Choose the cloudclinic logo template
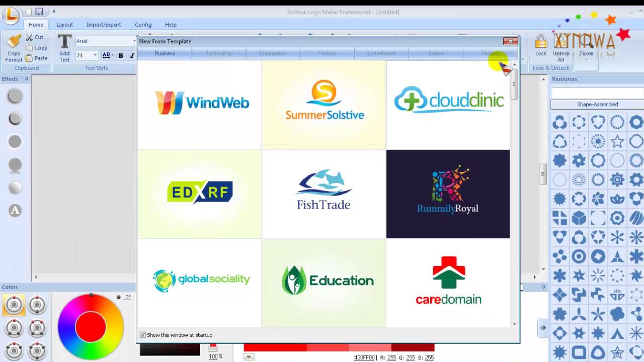This screenshot has width=644, height=362. click(x=448, y=105)
